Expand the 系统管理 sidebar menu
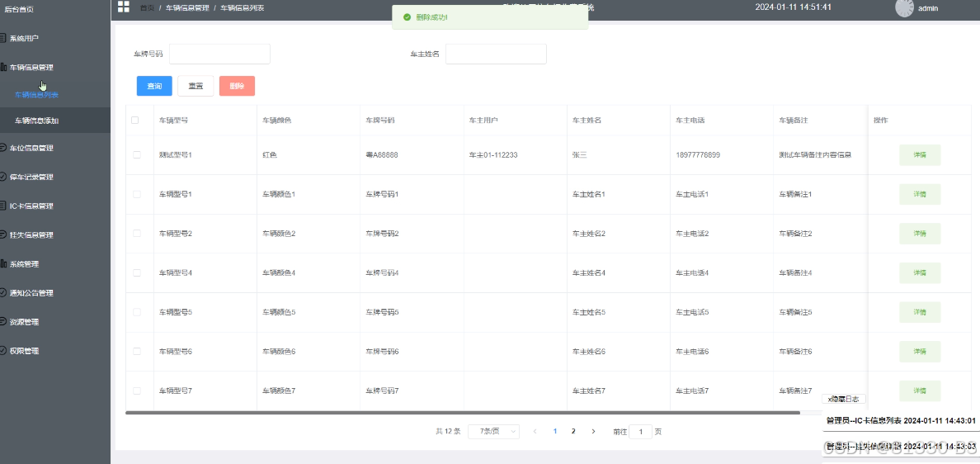This screenshot has width=980, height=464. [x=55, y=264]
